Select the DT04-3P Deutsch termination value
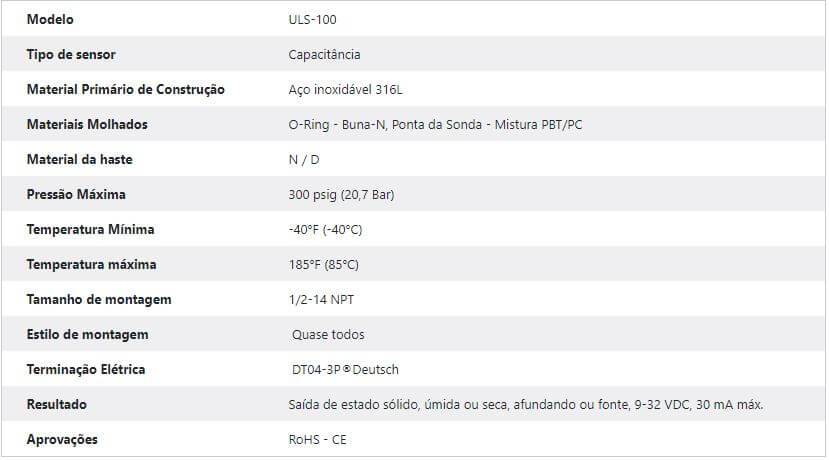This screenshot has width=829, height=460. (345, 369)
